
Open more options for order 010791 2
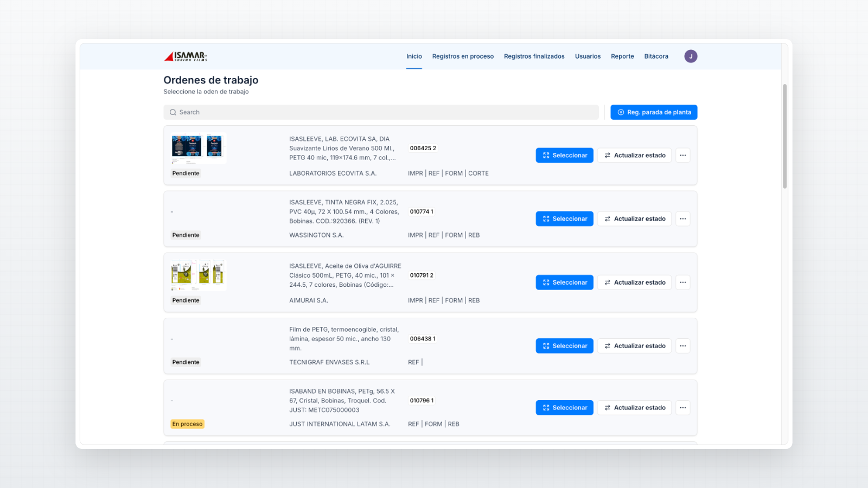[x=683, y=282]
